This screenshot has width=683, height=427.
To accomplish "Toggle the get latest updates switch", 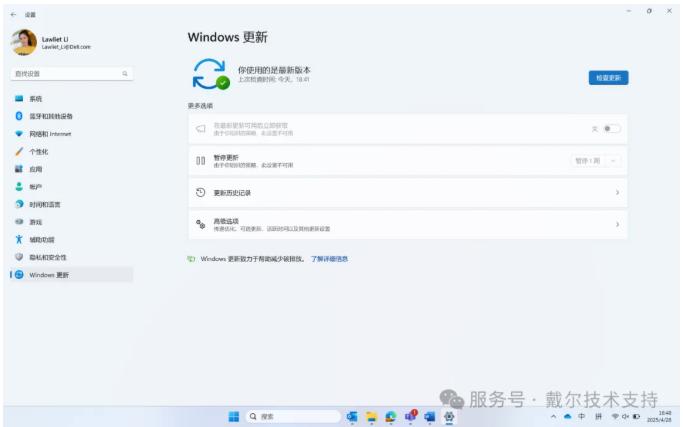I will click(x=612, y=129).
